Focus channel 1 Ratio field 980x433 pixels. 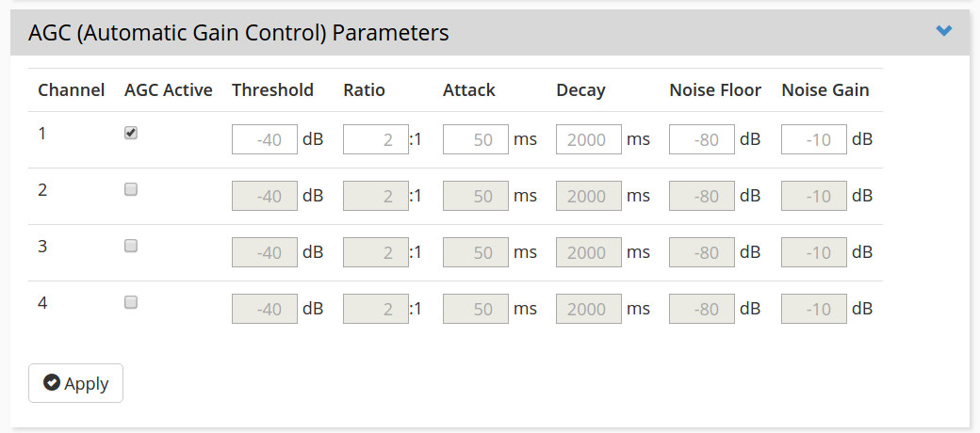tap(375, 139)
